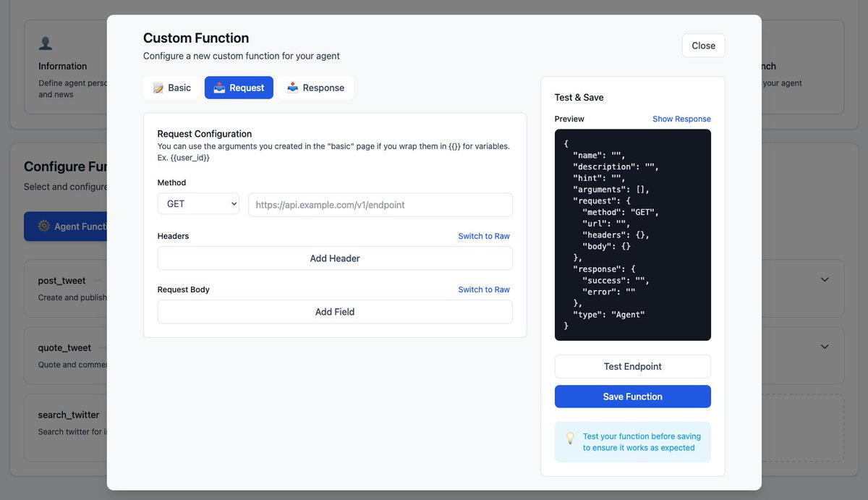Select the pencil icon on the Basic tab
The image size is (868, 500).
(x=158, y=87)
